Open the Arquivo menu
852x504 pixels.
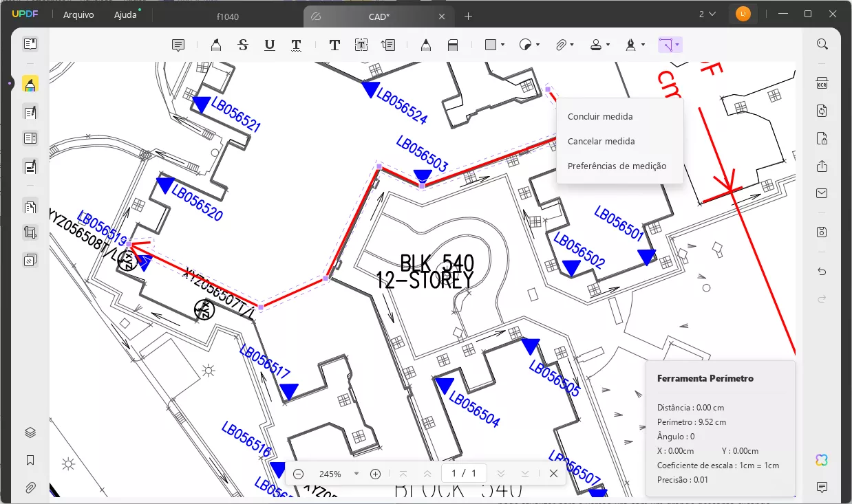78,15
